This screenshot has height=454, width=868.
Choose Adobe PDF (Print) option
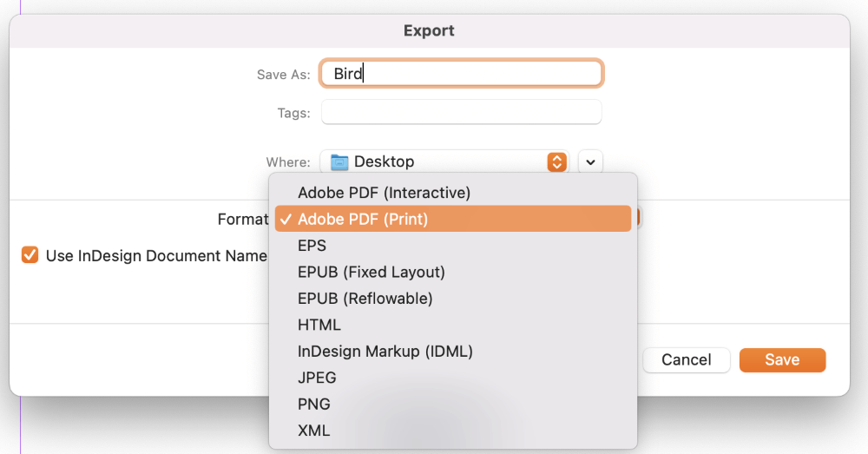click(x=453, y=219)
